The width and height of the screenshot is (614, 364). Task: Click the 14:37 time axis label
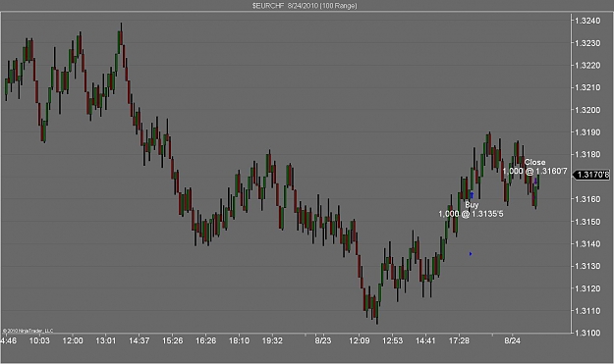click(140, 340)
